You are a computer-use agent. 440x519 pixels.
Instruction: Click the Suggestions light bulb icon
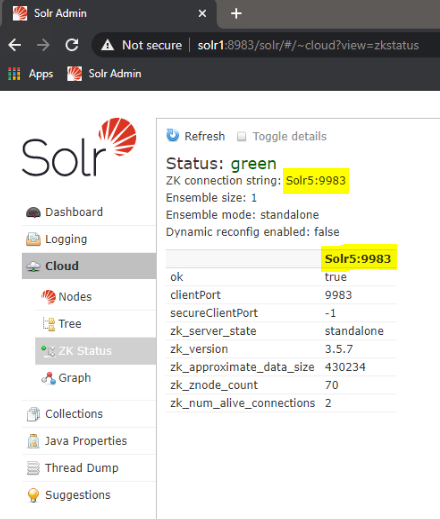pyautogui.click(x=33, y=495)
